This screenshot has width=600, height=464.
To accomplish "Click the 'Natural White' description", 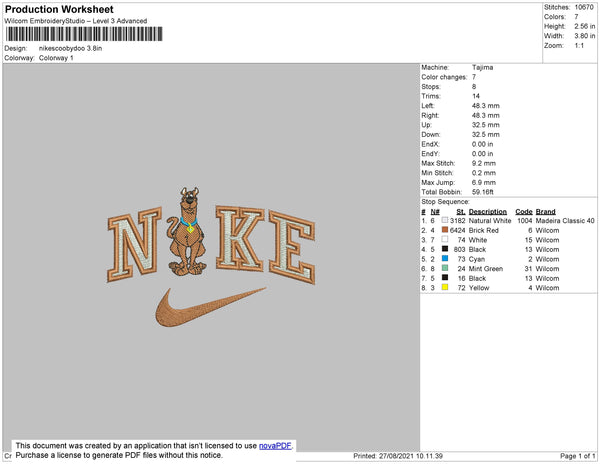I will [490, 221].
